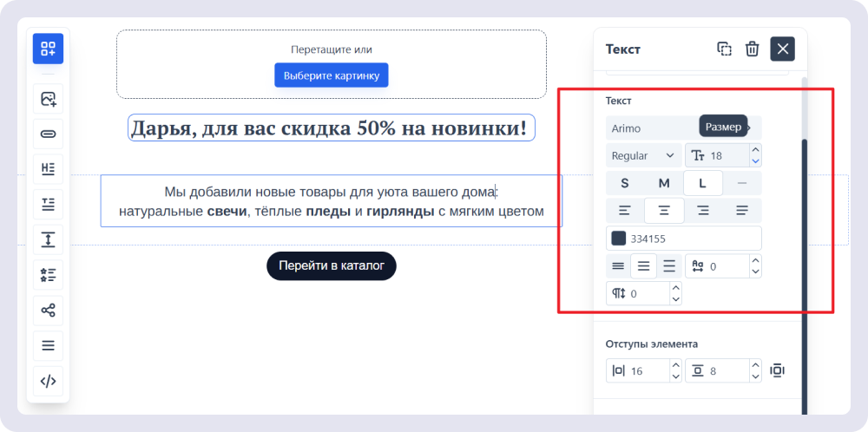Select the social share block icon
The height and width of the screenshot is (432, 868).
[x=48, y=311]
